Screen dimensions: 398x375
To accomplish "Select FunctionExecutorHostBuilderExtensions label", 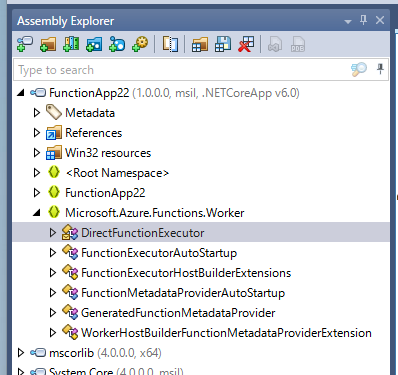I will coord(186,273).
